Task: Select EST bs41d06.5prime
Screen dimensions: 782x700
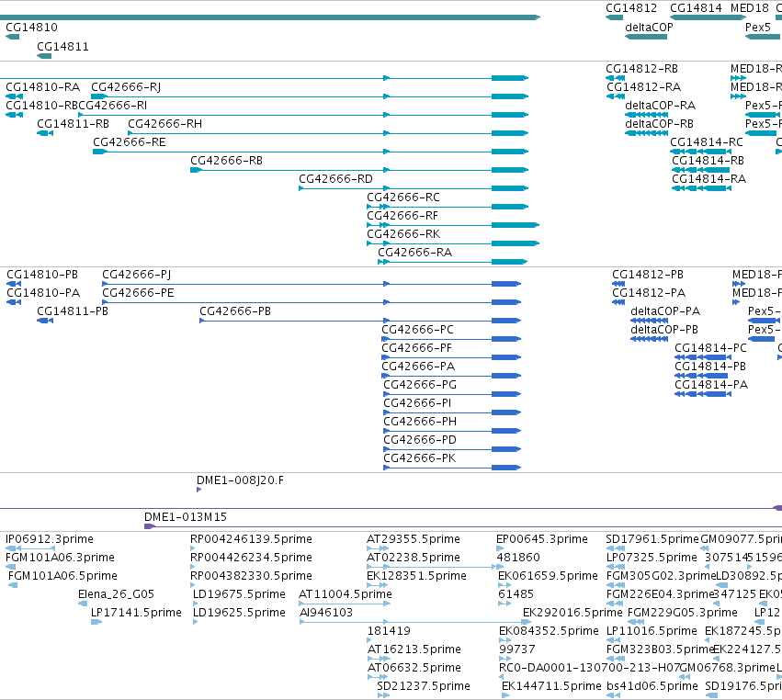Action: pos(652,686)
